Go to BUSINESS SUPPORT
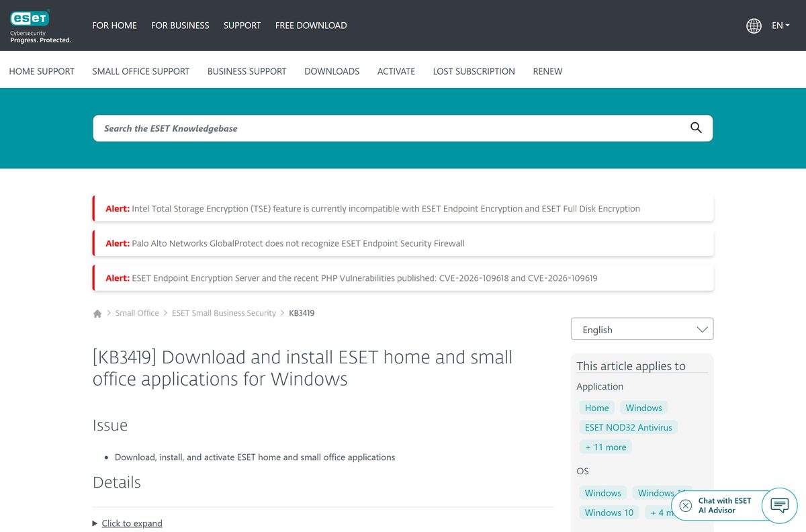 coord(247,71)
